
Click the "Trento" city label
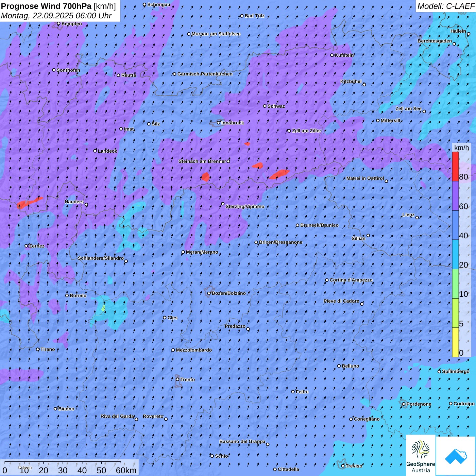click(187, 379)
